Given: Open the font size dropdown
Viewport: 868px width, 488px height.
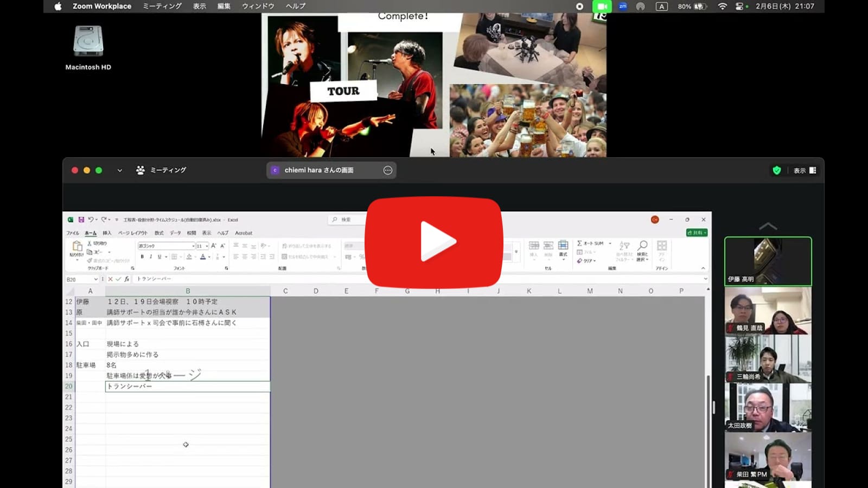Looking at the screenshot, I should pyautogui.click(x=207, y=246).
